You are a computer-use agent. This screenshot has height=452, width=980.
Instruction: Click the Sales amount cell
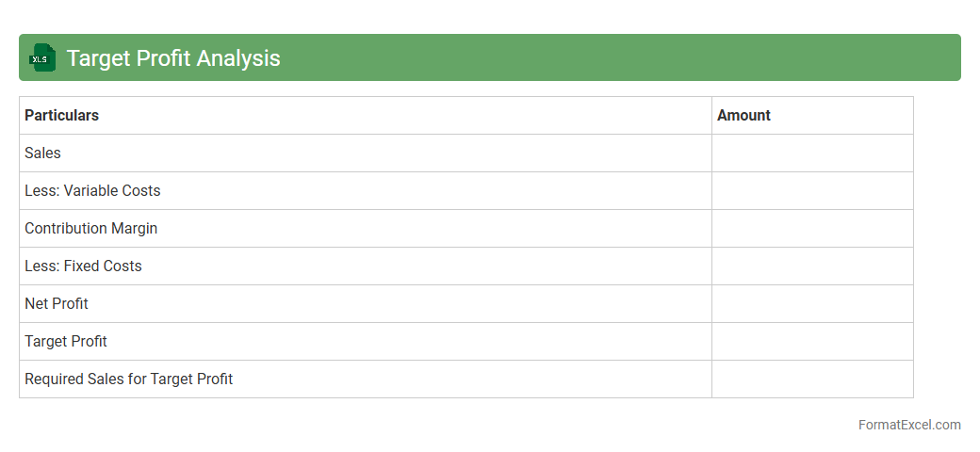[x=811, y=153]
